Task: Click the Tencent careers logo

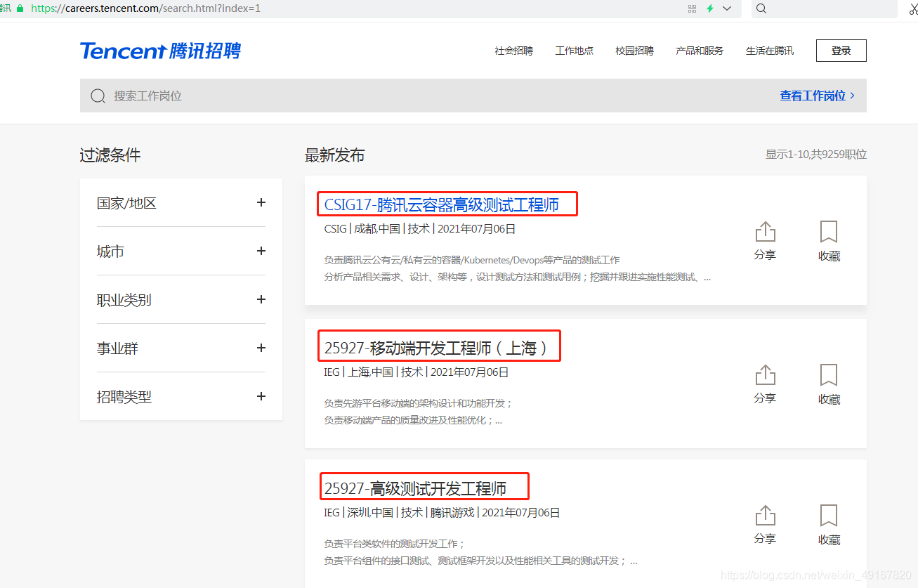Action: (x=160, y=51)
